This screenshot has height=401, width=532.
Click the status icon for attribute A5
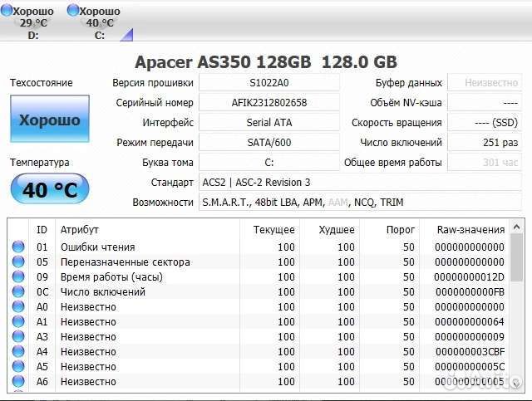click(18, 366)
